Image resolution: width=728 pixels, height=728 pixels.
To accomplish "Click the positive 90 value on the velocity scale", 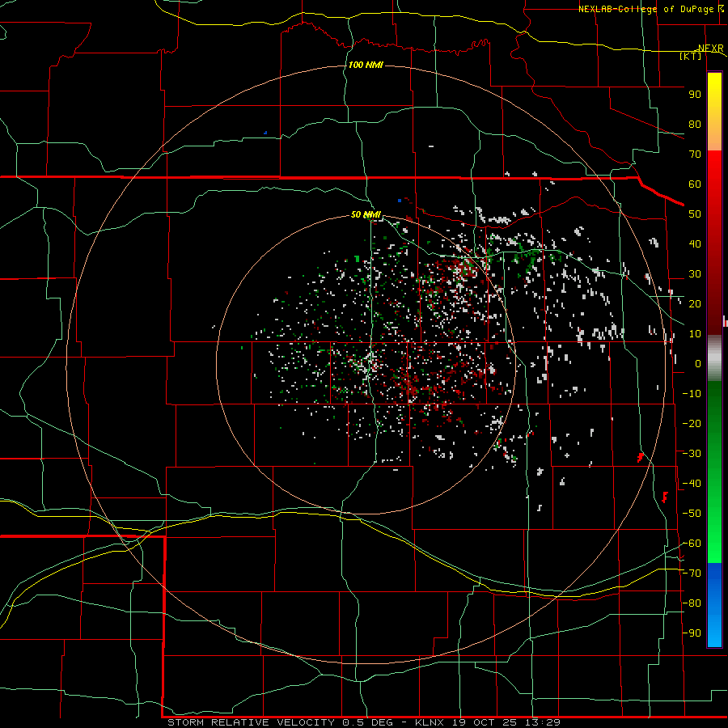I will [695, 95].
